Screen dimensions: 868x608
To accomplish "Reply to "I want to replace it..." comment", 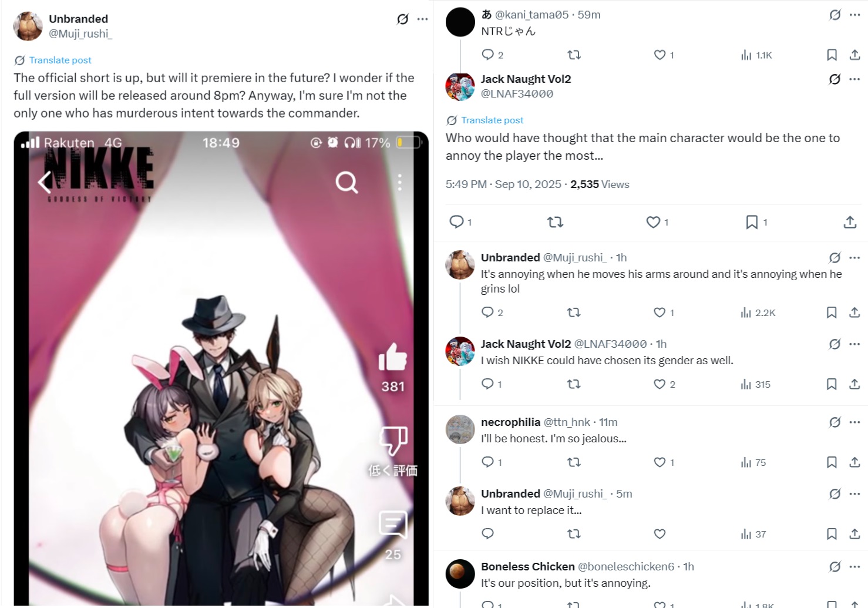I will [487, 534].
